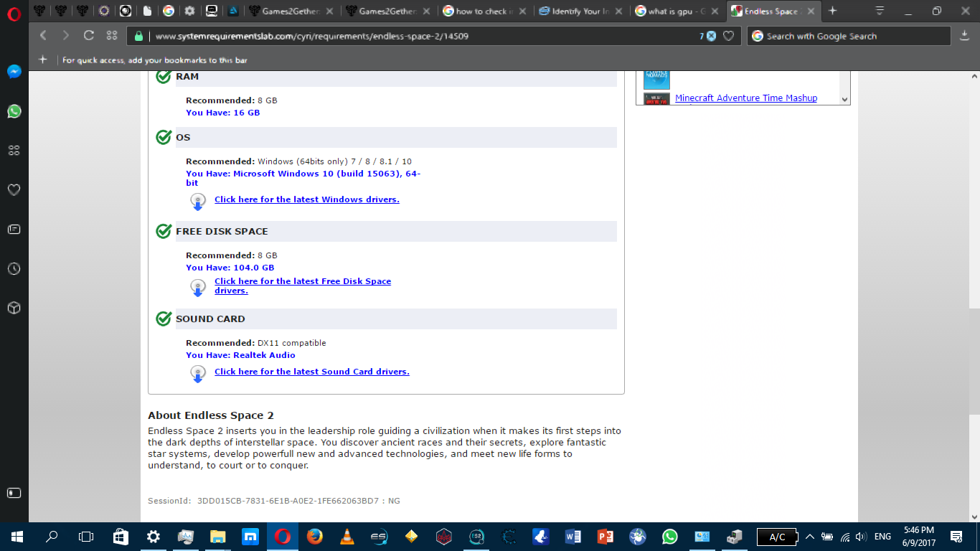This screenshot has height=551, width=980.
Task: Switch to Identify Your Intel tab
Action: (x=582, y=11)
